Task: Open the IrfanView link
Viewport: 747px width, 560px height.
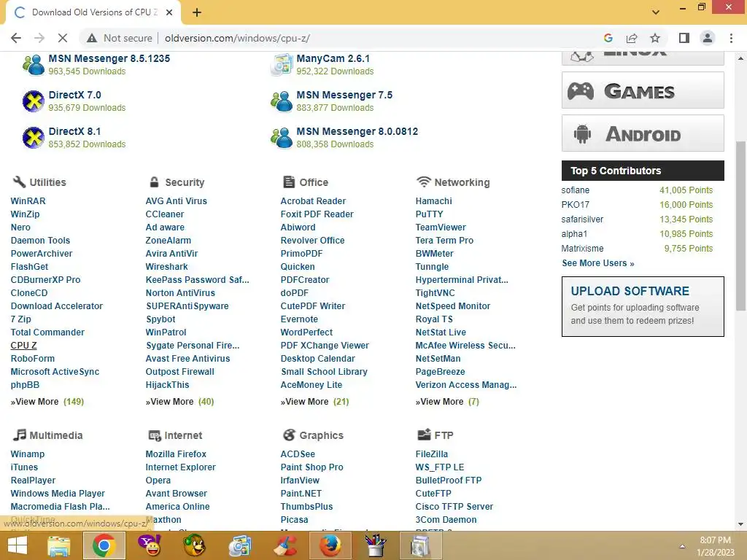Action: tap(300, 480)
